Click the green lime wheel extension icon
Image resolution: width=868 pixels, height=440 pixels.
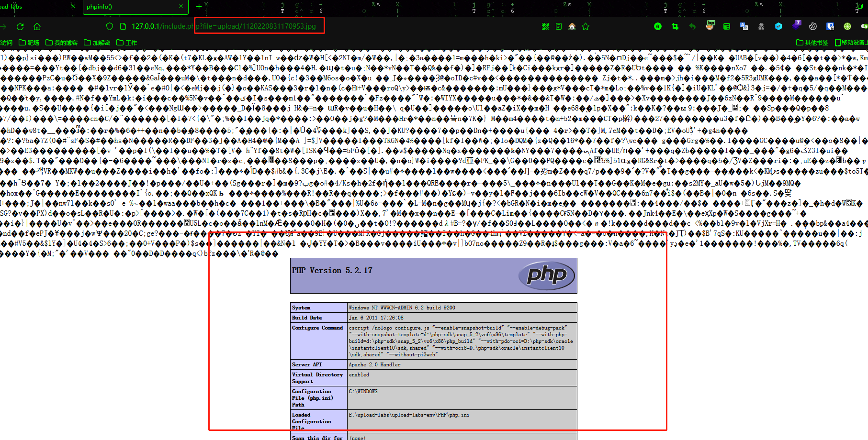pos(847,26)
